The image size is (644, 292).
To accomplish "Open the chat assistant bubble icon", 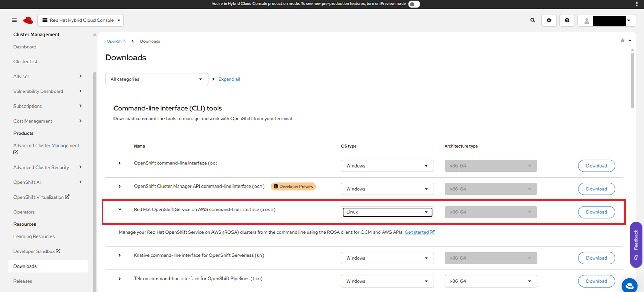I will coord(630,285).
